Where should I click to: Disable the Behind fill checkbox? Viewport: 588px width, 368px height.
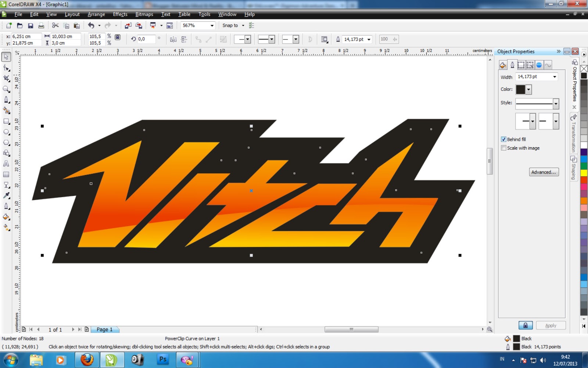(x=503, y=139)
